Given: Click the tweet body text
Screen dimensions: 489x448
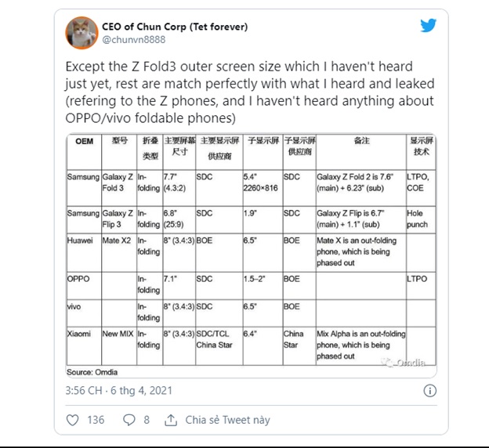Looking at the screenshot, I should pyautogui.click(x=250, y=92).
